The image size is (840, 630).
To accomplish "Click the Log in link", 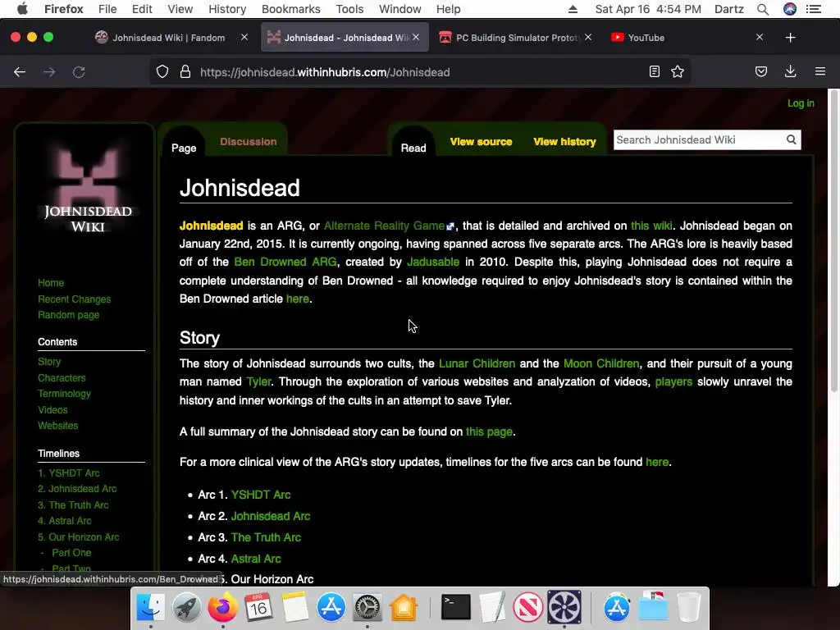I will pyautogui.click(x=801, y=103).
